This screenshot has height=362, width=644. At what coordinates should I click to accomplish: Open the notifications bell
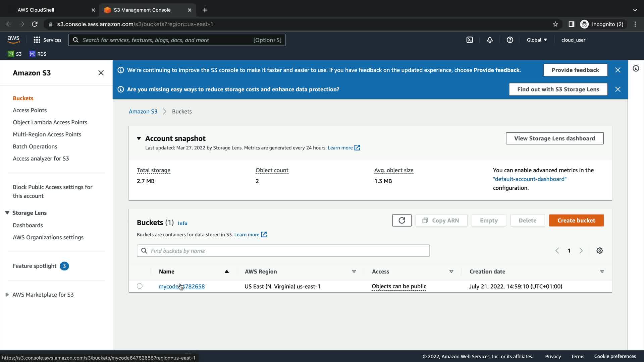point(490,40)
